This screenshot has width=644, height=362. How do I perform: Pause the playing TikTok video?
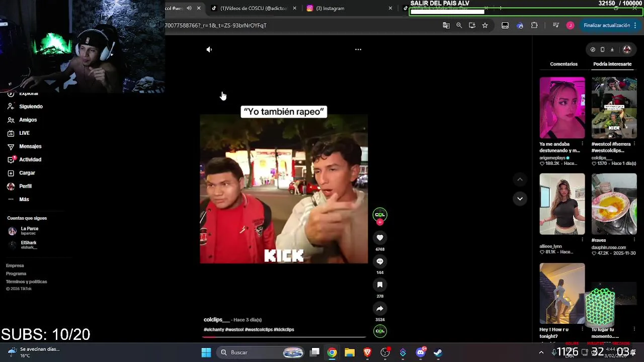(x=284, y=189)
